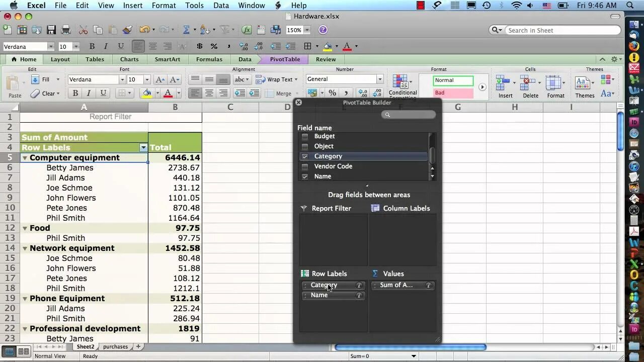Switch to the purchases sheet tab
The width and height of the screenshot is (644, 362).
(x=115, y=346)
